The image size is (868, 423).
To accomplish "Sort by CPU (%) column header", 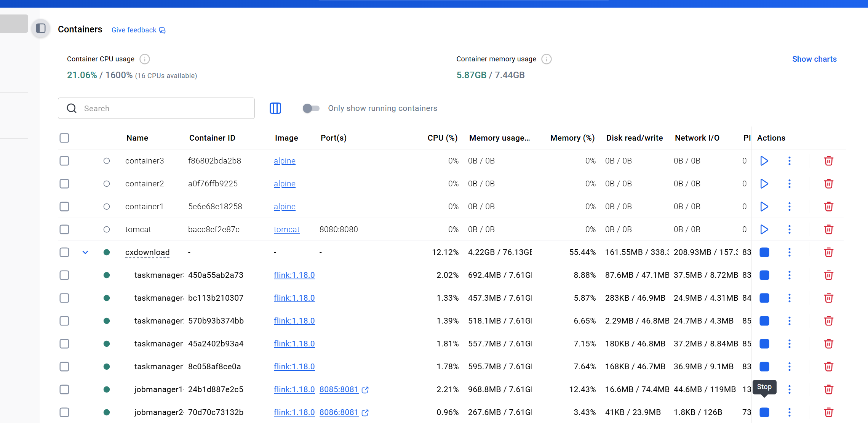I will click(442, 138).
